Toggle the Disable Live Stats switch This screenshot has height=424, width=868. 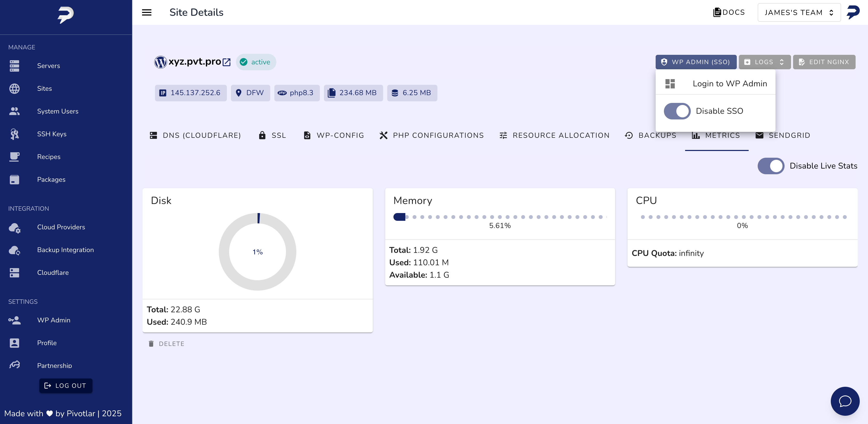tap(771, 166)
